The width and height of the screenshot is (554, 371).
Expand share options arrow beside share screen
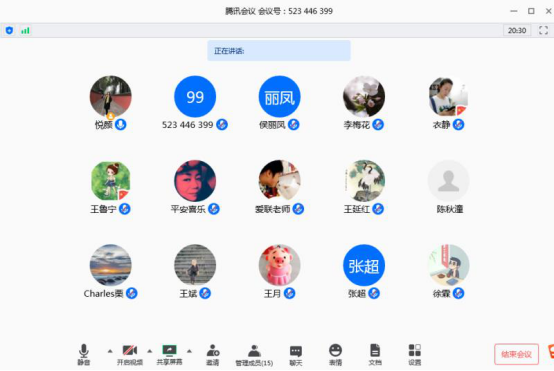tap(189, 351)
